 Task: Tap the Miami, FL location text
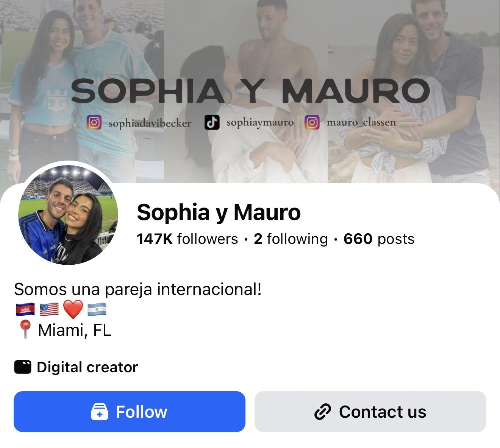tap(75, 330)
